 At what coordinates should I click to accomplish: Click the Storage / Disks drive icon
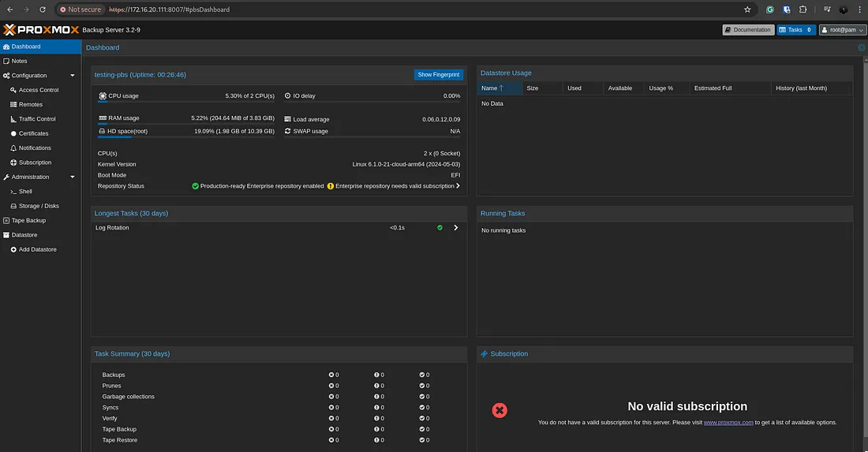[x=13, y=206]
